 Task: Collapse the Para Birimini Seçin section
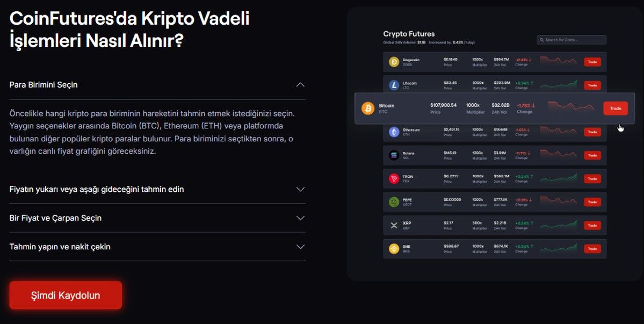click(300, 84)
